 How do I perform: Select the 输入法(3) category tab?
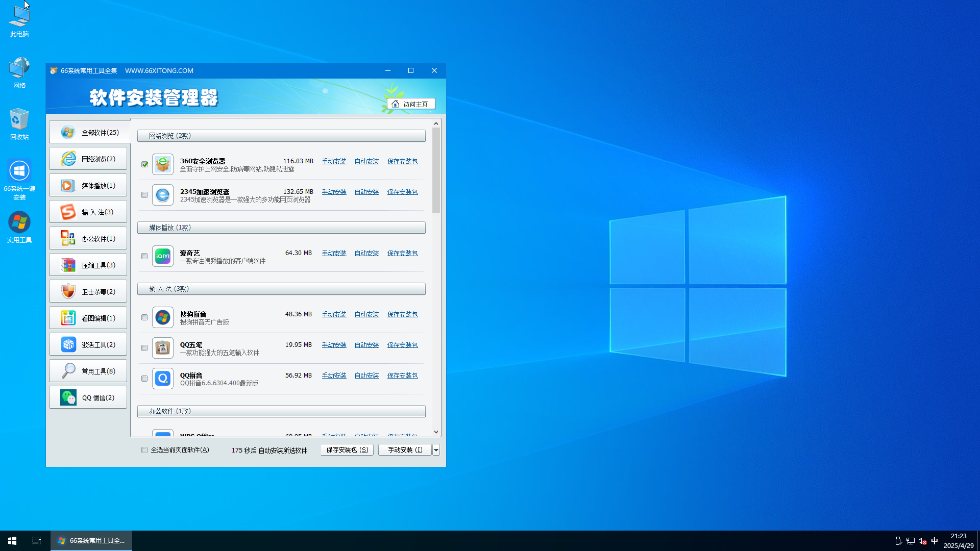88,212
